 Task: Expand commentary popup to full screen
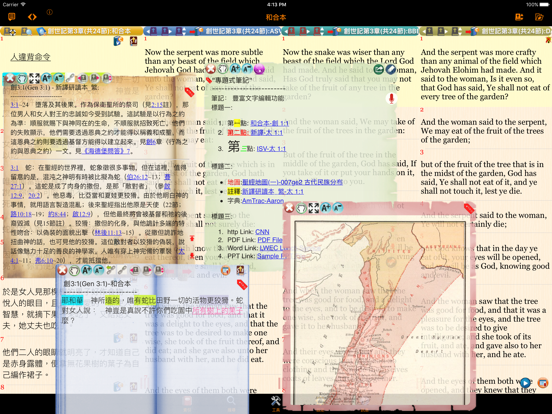[x=34, y=78]
